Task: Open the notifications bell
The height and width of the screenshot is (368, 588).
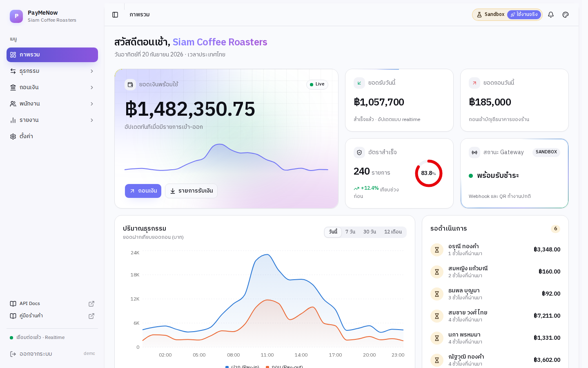Action: [551, 15]
